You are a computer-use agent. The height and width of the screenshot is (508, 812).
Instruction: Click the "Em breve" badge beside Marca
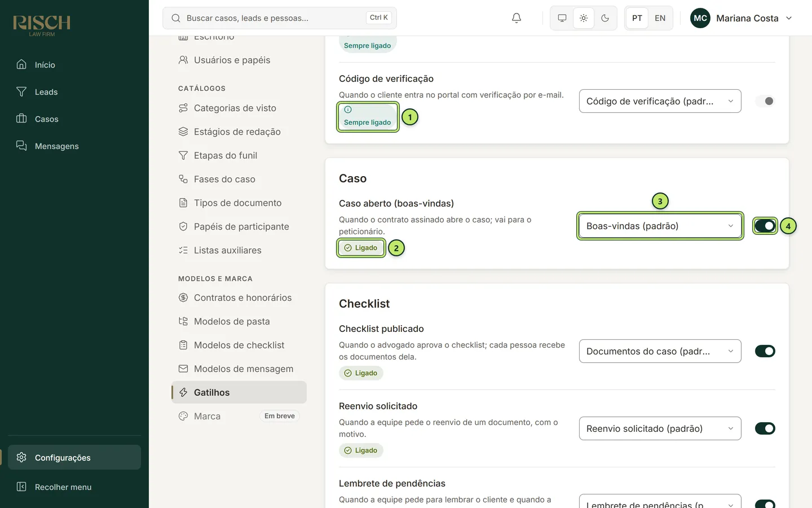click(280, 416)
